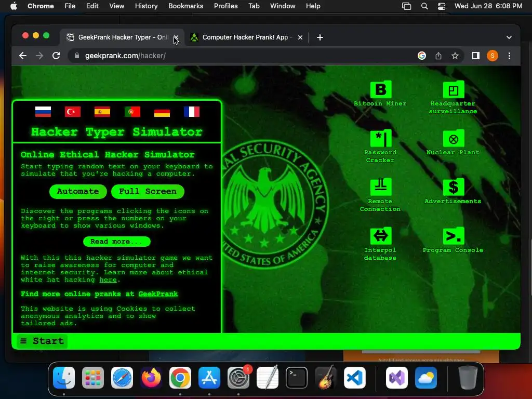
Task: Launch Visual Studio Code from the Dock
Action: pos(354,378)
